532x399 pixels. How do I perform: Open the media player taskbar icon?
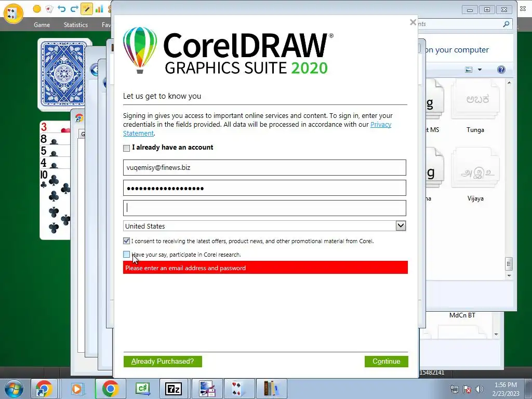77,389
